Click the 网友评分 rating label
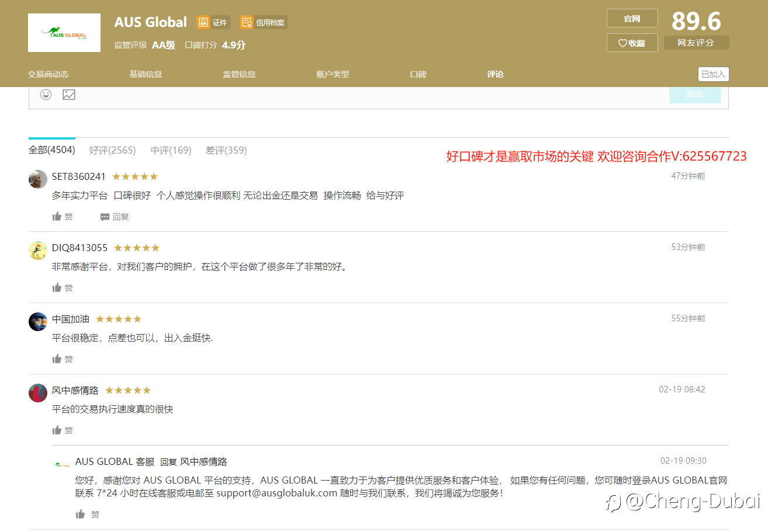The width and height of the screenshot is (768, 532). click(696, 43)
